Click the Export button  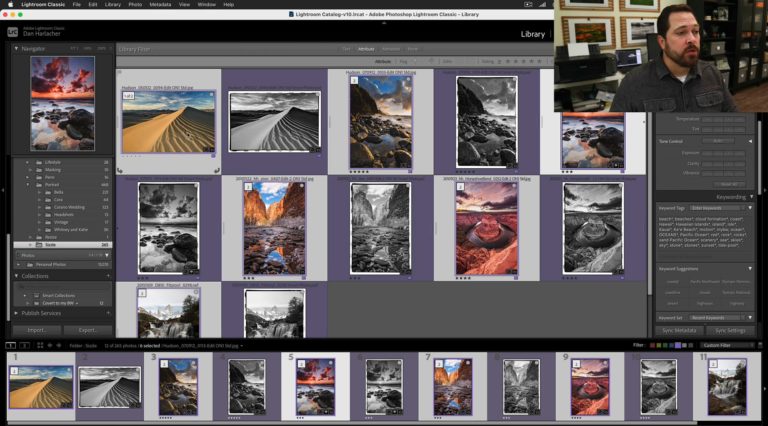point(88,330)
